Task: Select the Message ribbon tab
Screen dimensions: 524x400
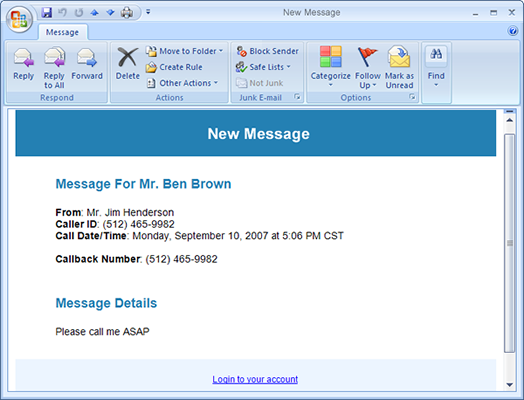Action: click(62, 32)
